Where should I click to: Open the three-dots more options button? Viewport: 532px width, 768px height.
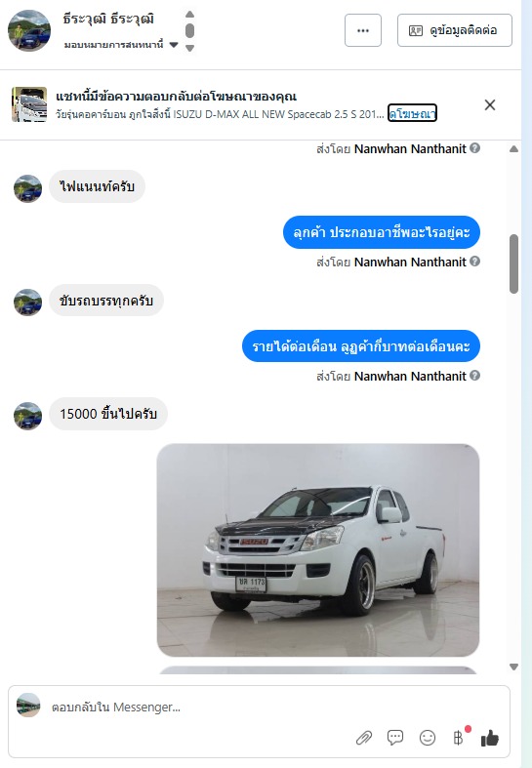pyautogui.click(x=363, y=30)
